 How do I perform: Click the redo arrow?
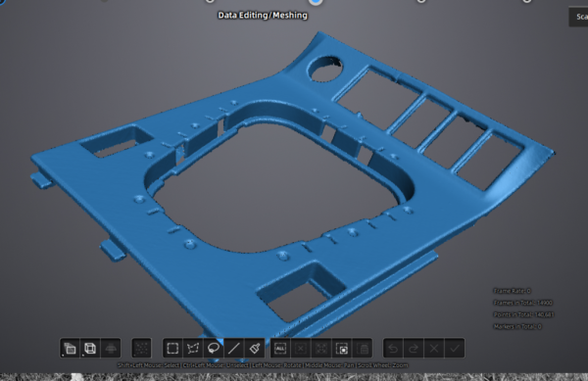pyautogui.click(x=414, y=349)
